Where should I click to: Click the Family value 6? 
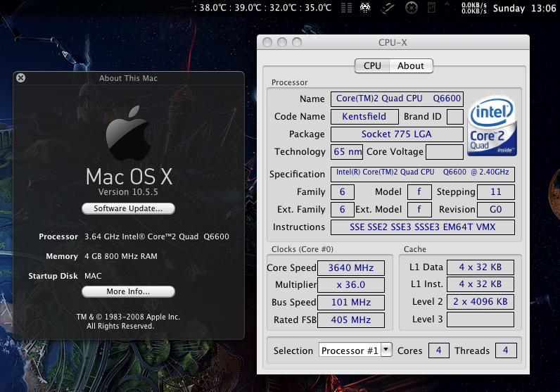pos(342,192)
